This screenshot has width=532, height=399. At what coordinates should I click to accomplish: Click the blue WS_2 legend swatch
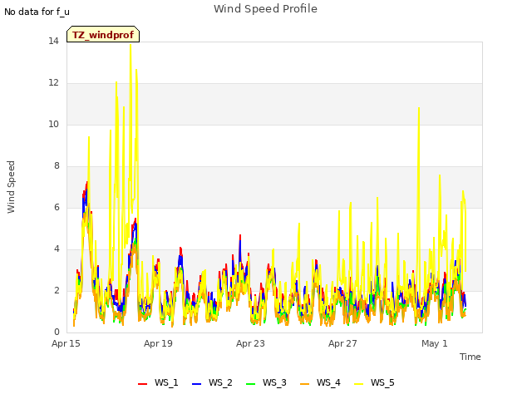[x=196, y=384]
